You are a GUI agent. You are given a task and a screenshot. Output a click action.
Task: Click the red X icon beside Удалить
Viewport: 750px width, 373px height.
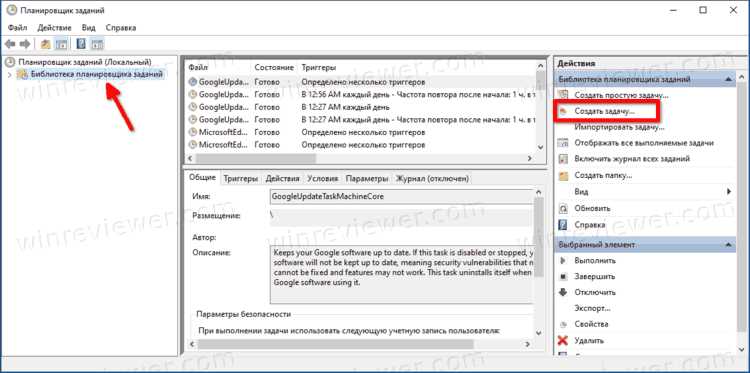tap(563, 340)
